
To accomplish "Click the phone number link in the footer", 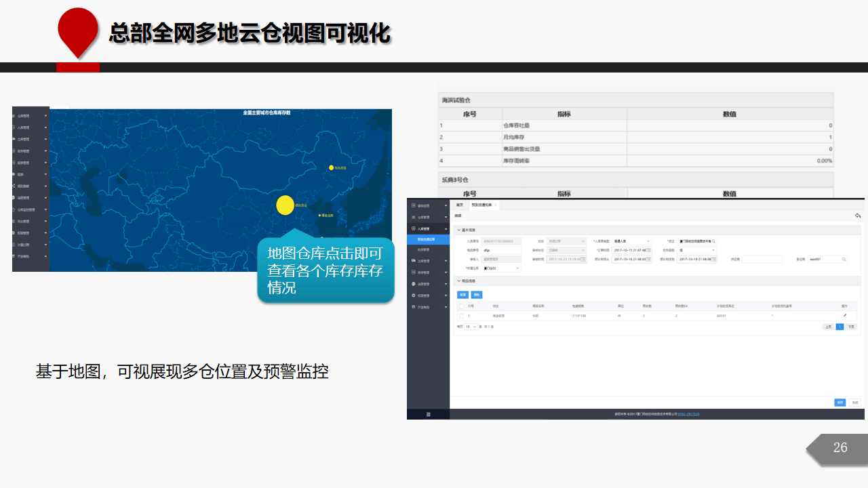I will 689,413.
